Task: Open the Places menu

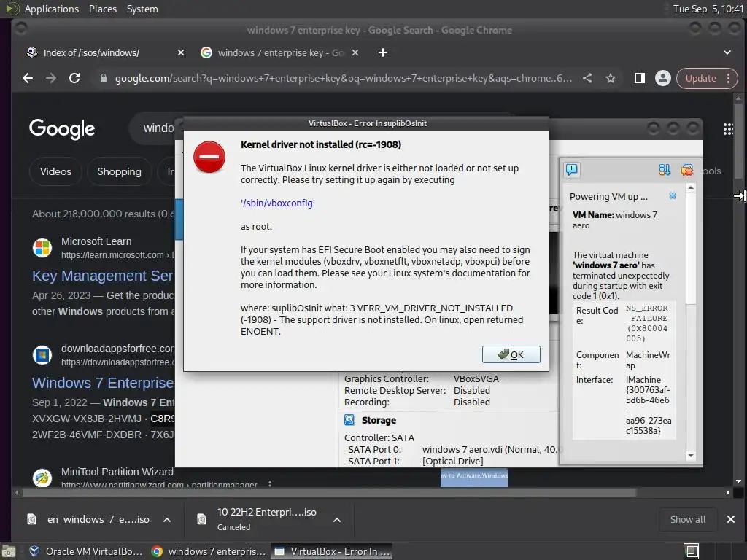Action: [x=103, y=9]
